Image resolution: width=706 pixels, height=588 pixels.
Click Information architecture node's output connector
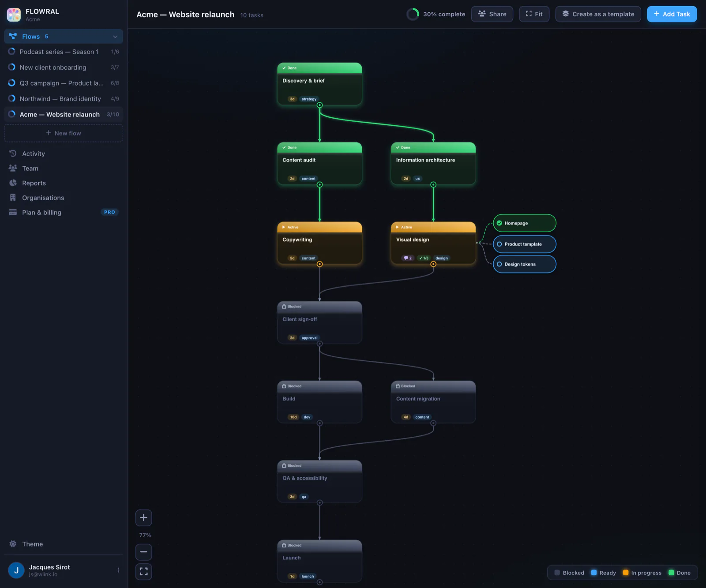click(433, 184)
